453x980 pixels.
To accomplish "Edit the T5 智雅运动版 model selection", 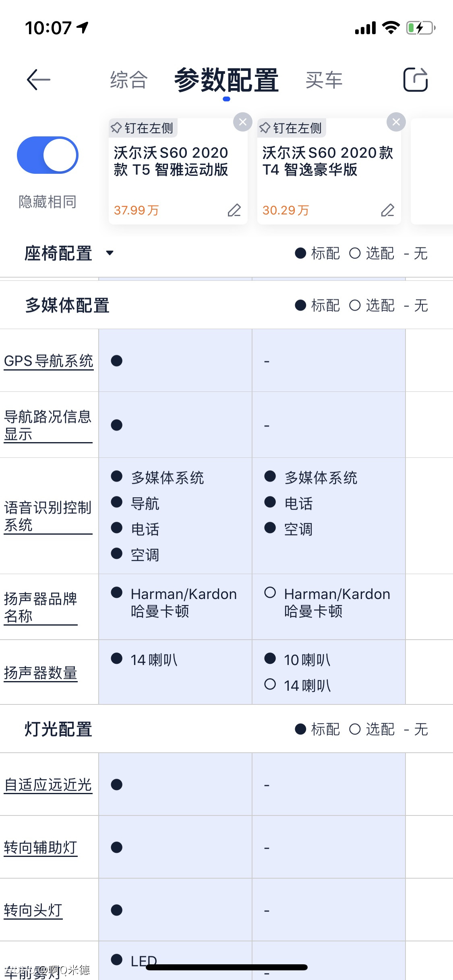I will point(234,210).
